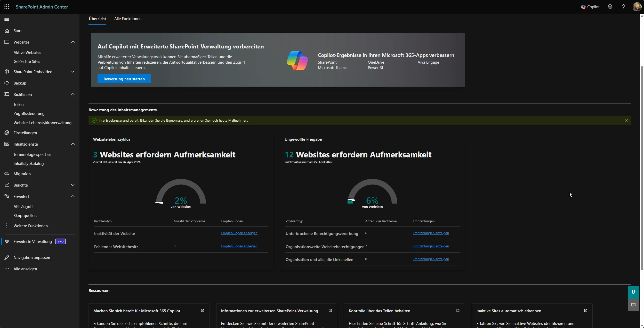The image size is (644, 328).
Task: Show recommendations for Inaktivität der Website
Action: pos(239,233)
